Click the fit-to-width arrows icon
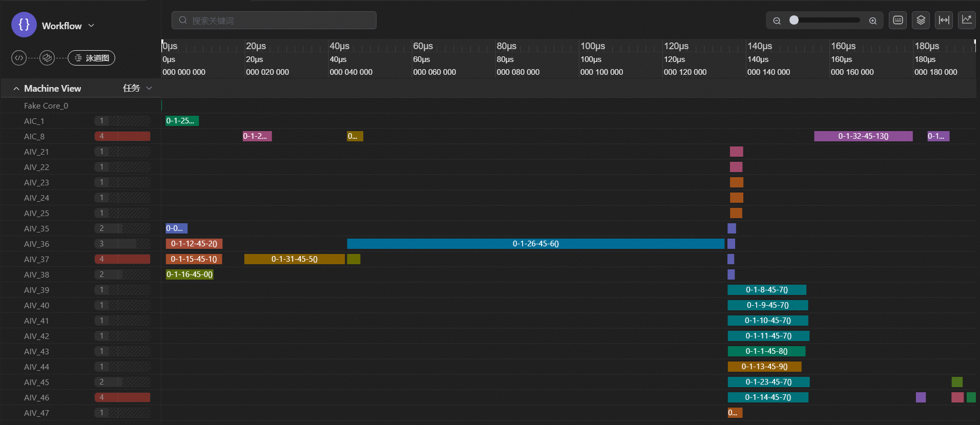The image size is (980, 425). coord(944,20)
